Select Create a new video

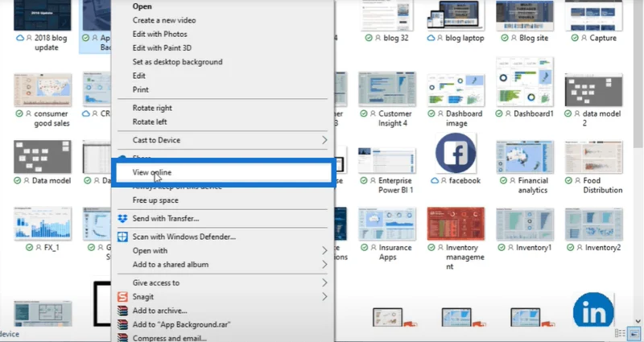coord(164,20)
